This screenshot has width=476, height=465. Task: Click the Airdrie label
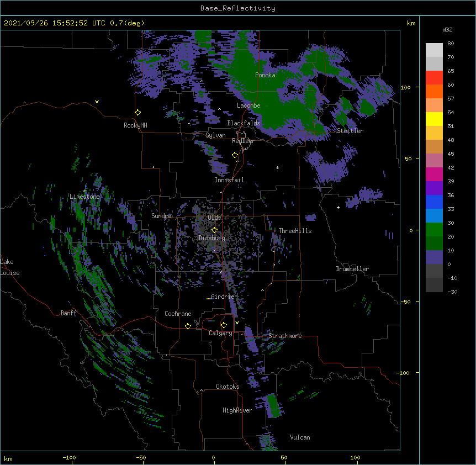click(x=223, y=297)
